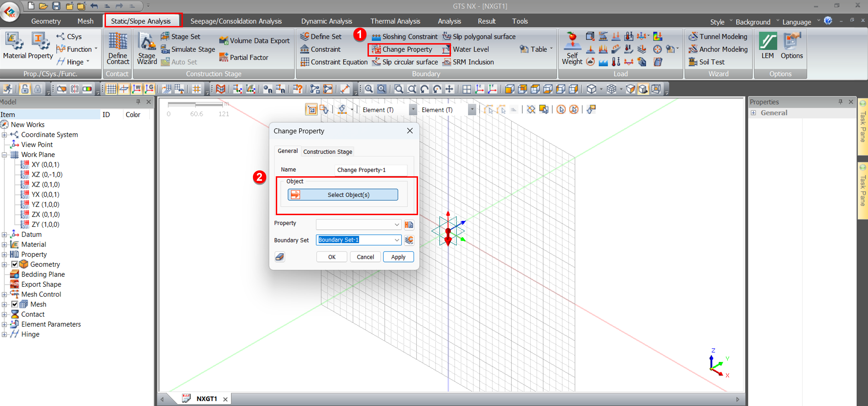Open Constraint Equation tool
The height and width of the screenshot is (406, 868).
pyautogui.click(x=334, y=62)
